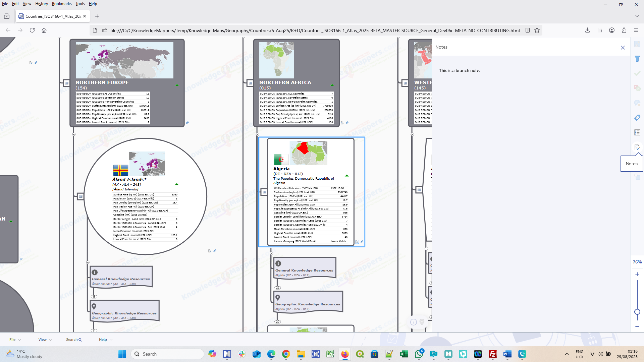Image resolution: width=644 pixels, height=362 pixels.
Task: Select the Notes panel icon
Action: point(637,147)
